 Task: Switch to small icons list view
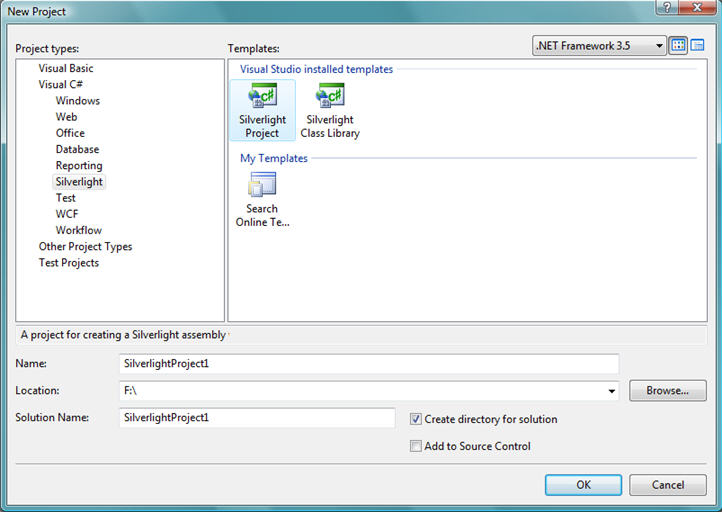tap(697, 46)
